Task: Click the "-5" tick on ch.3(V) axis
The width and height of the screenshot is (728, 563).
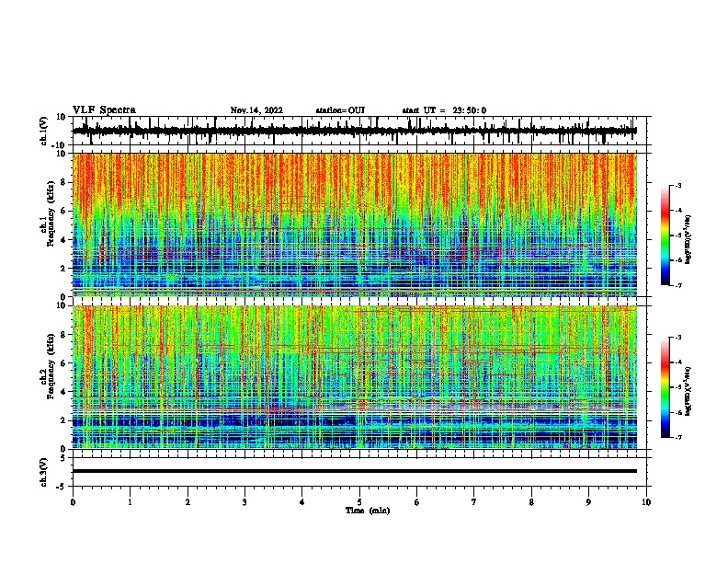Action: (x=63, y=487)
